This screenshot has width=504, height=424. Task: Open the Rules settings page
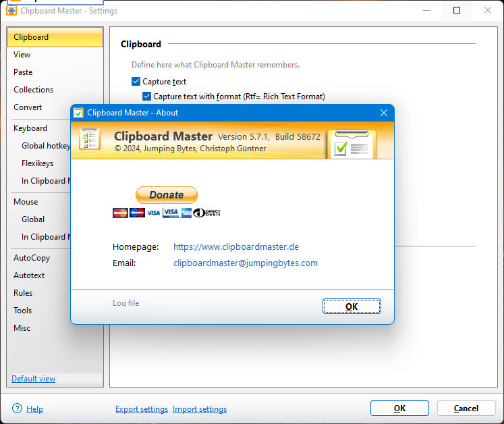[x=23, y=293]
